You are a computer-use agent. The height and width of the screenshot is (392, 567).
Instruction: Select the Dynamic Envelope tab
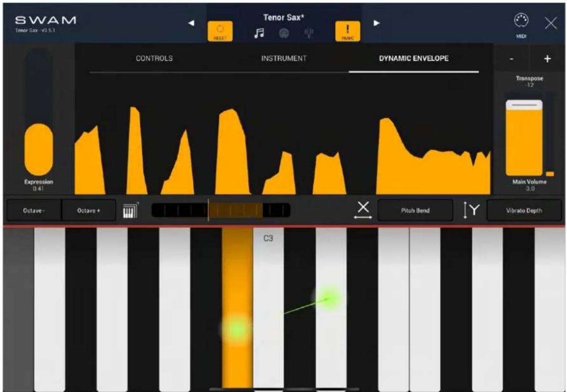click(x=414, y=59)
